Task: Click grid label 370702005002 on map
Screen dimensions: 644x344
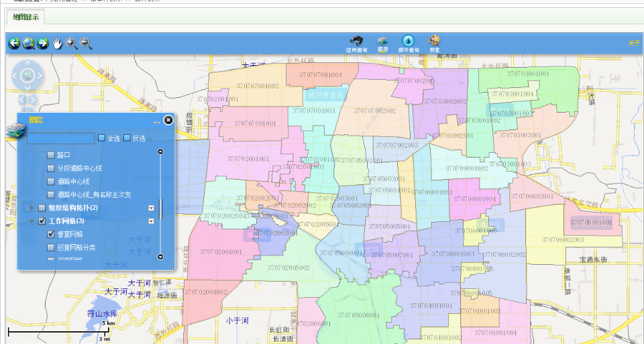Action: pyautogui.click(x=288, y=268)
